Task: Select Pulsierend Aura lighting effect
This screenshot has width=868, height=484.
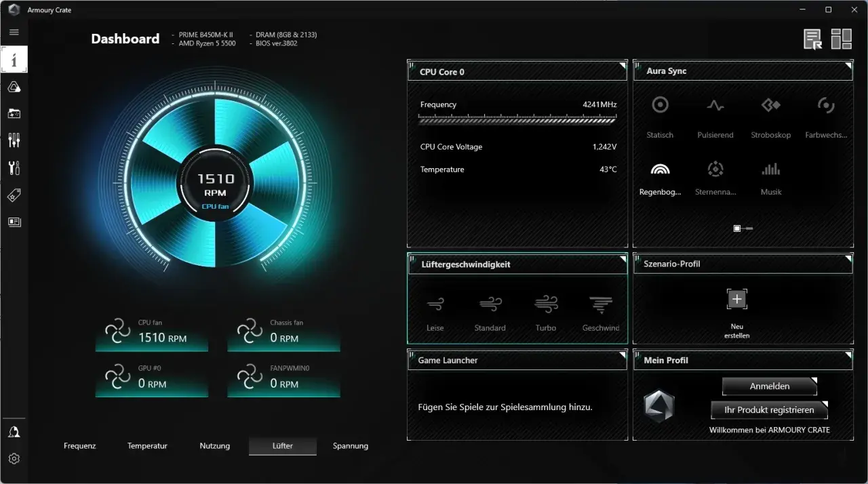Action: [715, 117]
